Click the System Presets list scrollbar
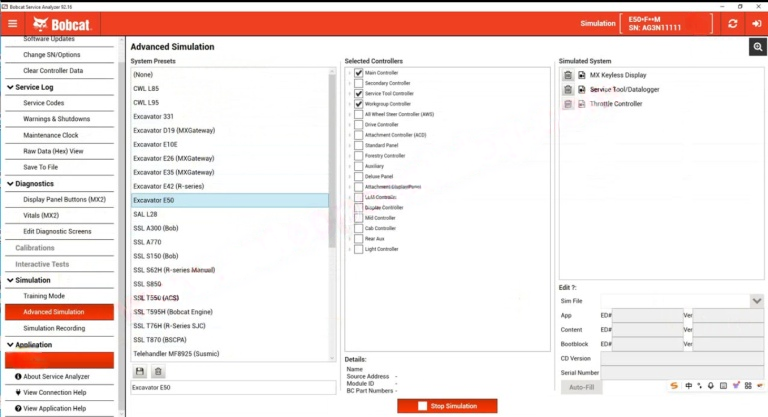768x417 pixels. click(333, 160)
